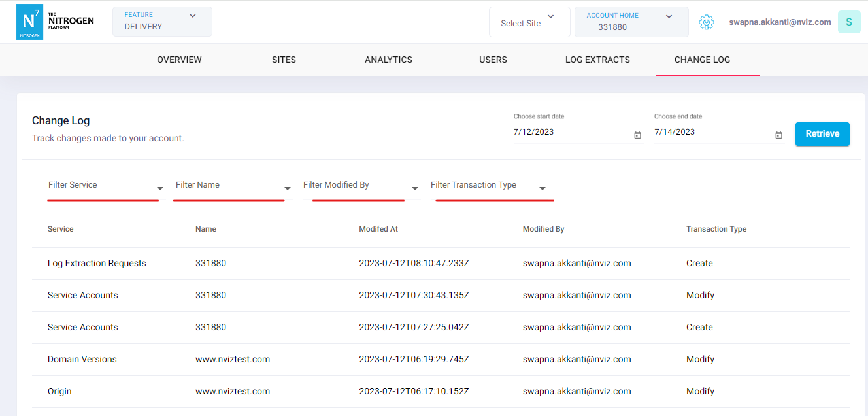Navigate to the Log Extracts tab
Image resolution: width=868 pixels, height=416 pixels.
coord(597,60)
